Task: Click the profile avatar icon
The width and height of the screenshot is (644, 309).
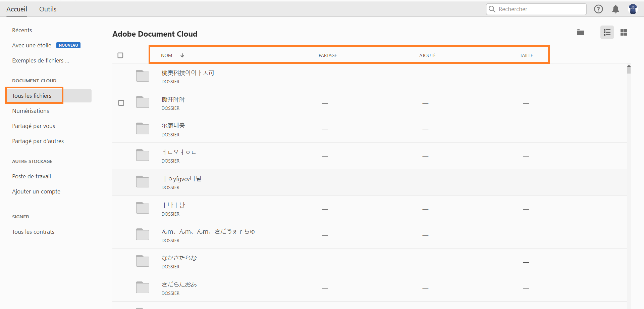Action: pos(633,9)
